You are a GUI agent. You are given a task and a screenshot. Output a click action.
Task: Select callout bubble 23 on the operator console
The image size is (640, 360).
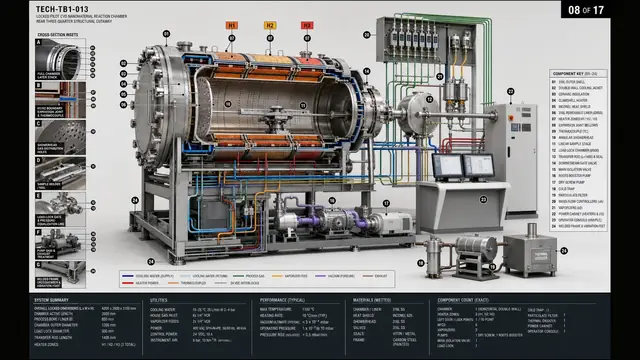tap(483, 200)
